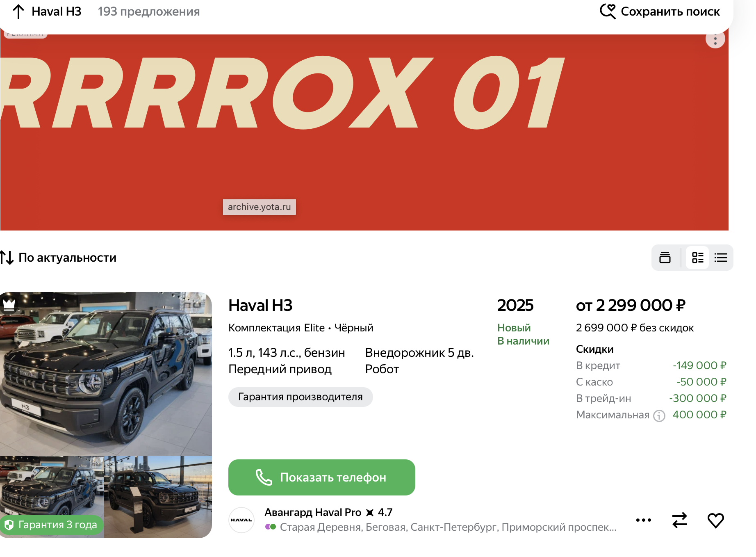Click the info icon next to Максимальная
The width and height of the screenshot is (756, 557).
tap(659, 415)
